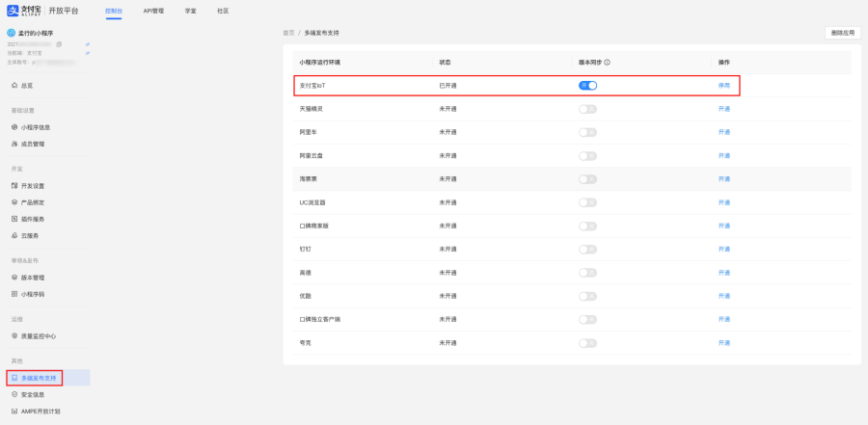Click 开通 for 阿里车
Image resolution: width=868 pixels, height=425 pixels.
coord(724,132)
